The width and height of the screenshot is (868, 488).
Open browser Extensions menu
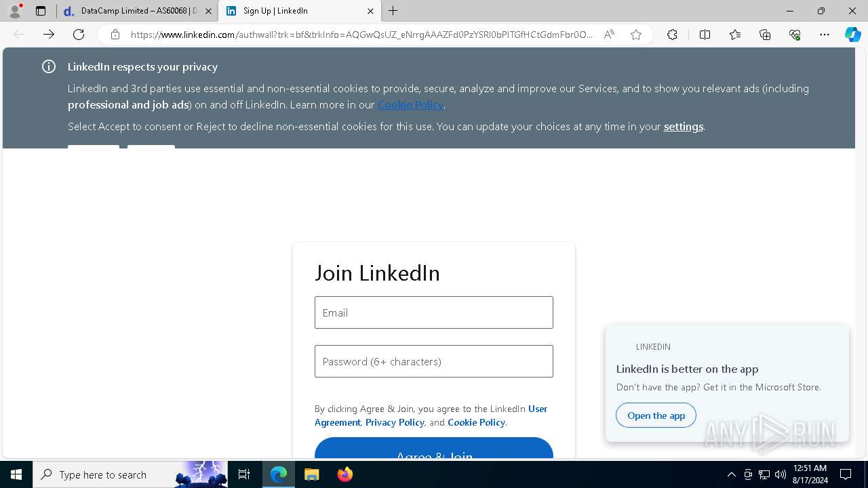point(672,35)
